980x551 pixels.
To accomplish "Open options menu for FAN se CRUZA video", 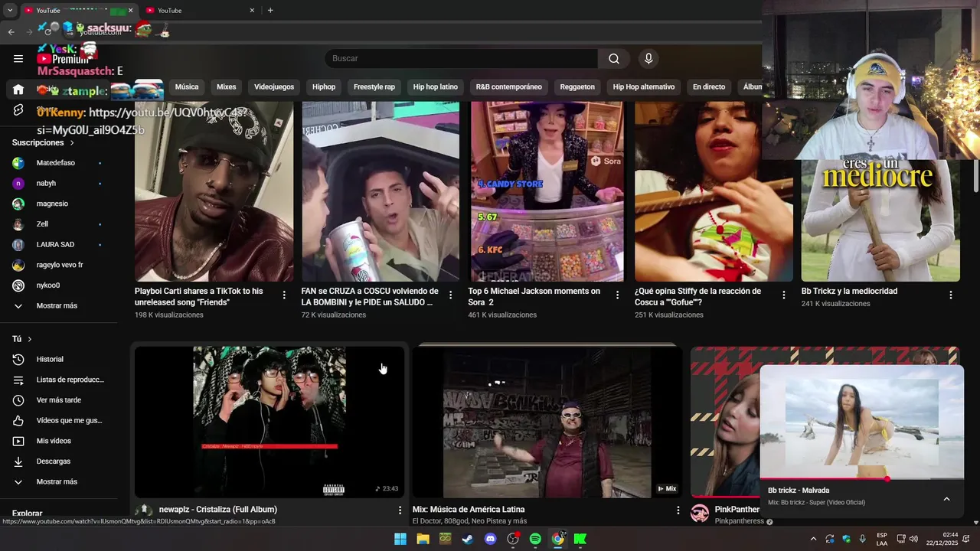I will 450,295.
